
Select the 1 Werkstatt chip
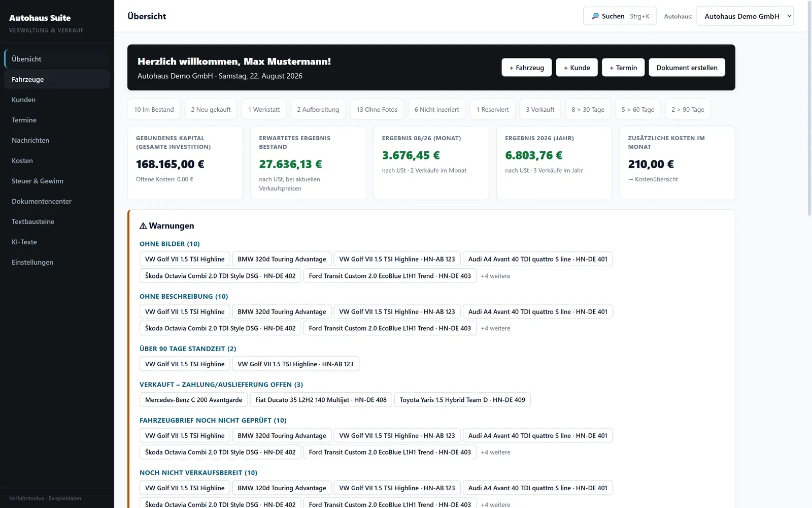[264, 109]
